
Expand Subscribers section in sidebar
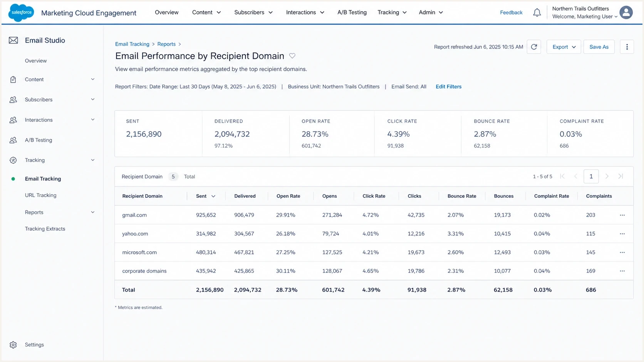pyautogui.click(x=93, y=99)
